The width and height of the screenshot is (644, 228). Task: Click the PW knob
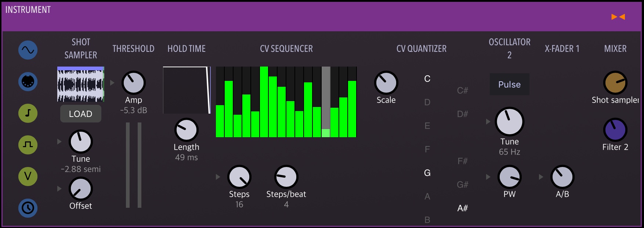pos(510,177)
